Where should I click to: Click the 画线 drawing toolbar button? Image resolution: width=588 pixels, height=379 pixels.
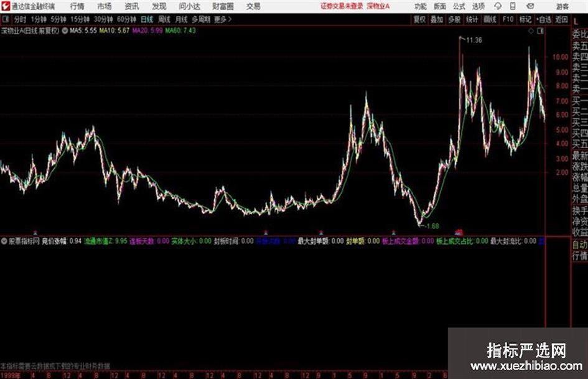tap(490, 19)
